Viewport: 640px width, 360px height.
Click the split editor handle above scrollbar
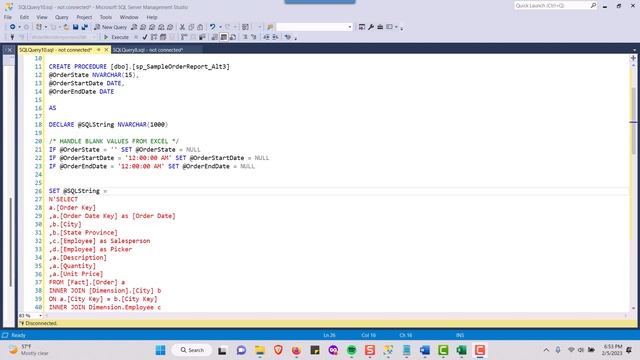[x=633, y=58]
